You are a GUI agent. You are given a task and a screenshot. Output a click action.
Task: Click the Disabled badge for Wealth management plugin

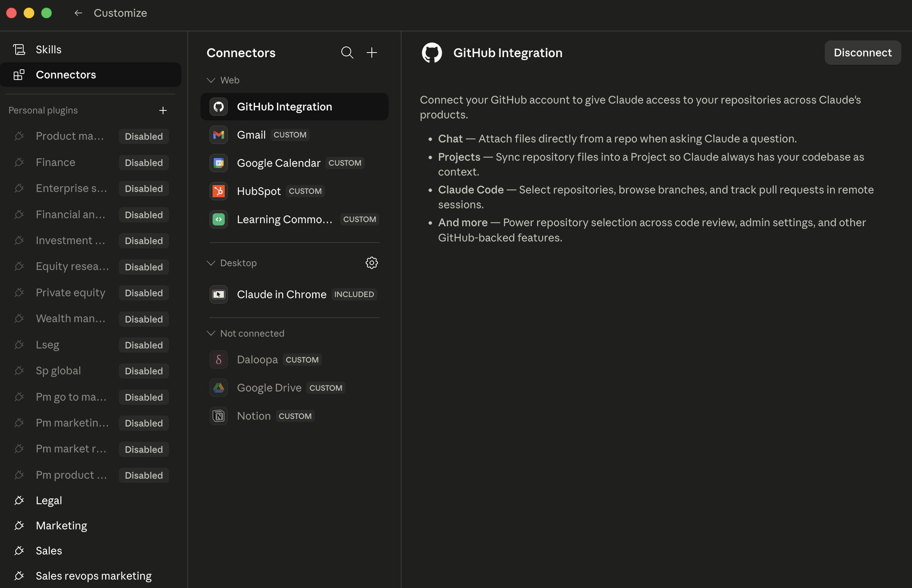pyautogui.click(x=144, y=319)
